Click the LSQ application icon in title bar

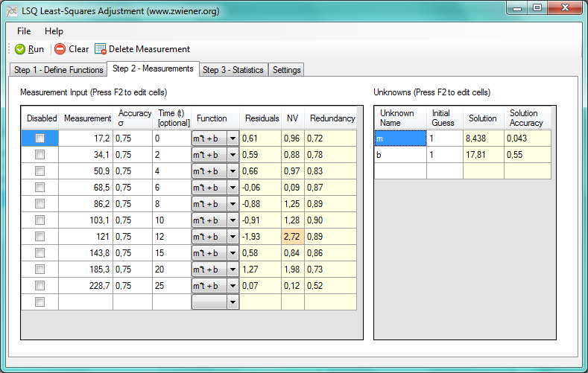[x=12, y=10]
